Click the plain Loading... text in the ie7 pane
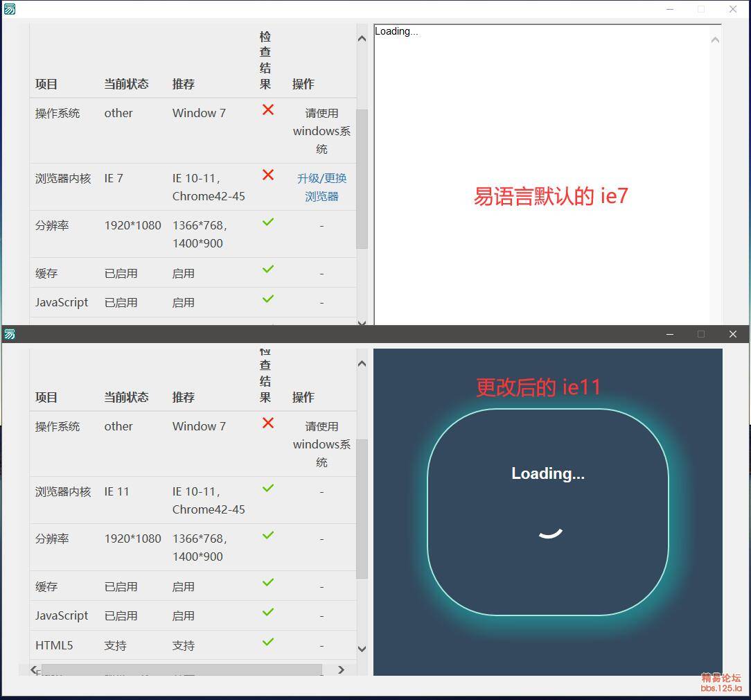The width and height of the screenshot is (751, 700). [396, 32]
